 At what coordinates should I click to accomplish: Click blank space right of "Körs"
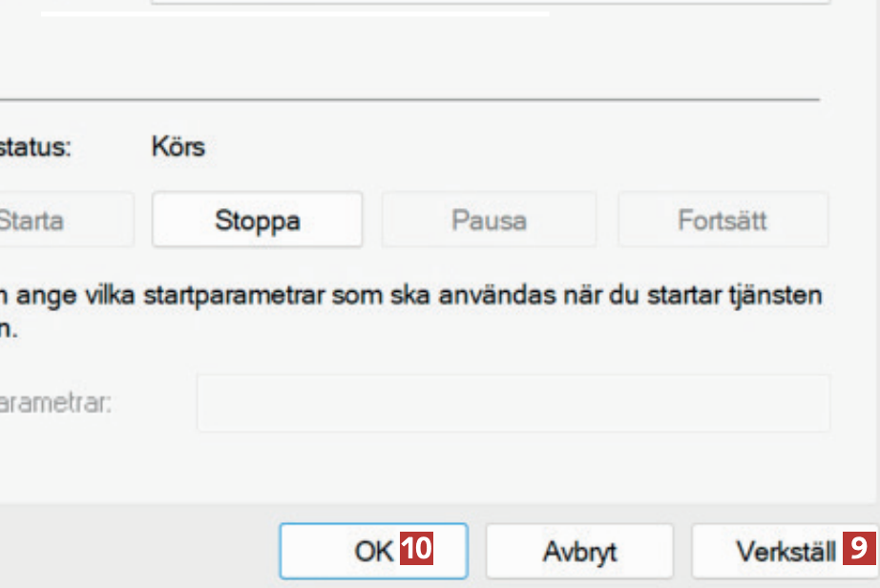tap(477, 148)
